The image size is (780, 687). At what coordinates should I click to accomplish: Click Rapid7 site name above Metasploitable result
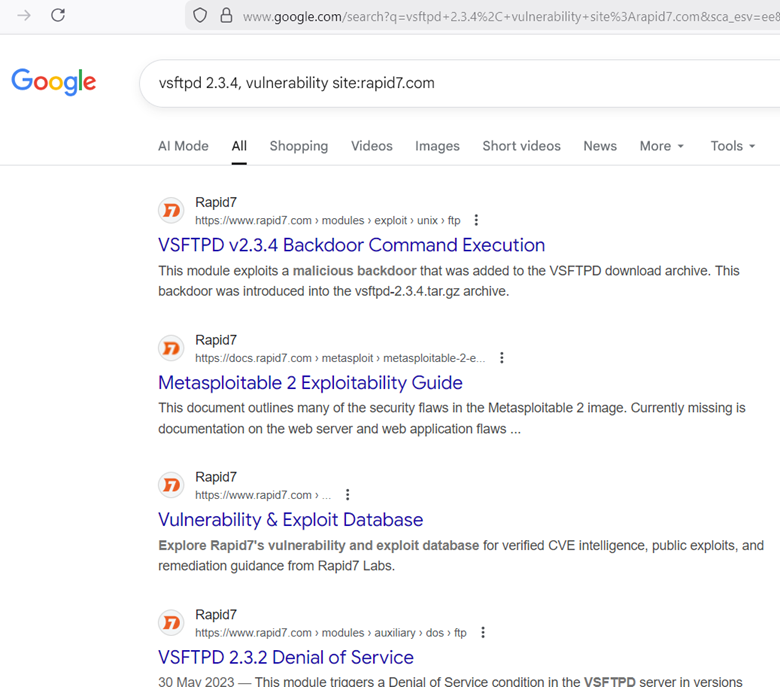click(x=216, y=340)
